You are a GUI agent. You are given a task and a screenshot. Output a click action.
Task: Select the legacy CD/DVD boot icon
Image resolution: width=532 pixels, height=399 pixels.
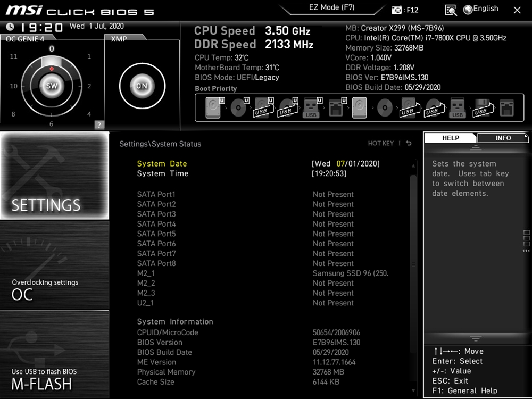point(385,107)
